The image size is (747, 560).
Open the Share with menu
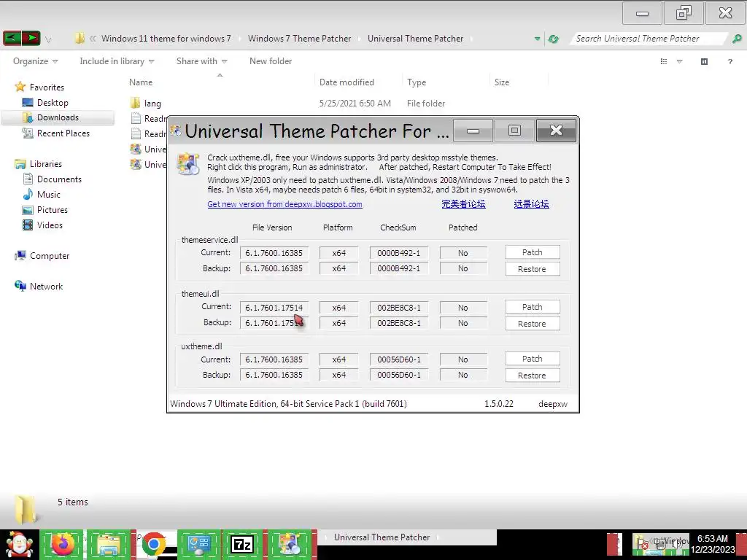201,61
